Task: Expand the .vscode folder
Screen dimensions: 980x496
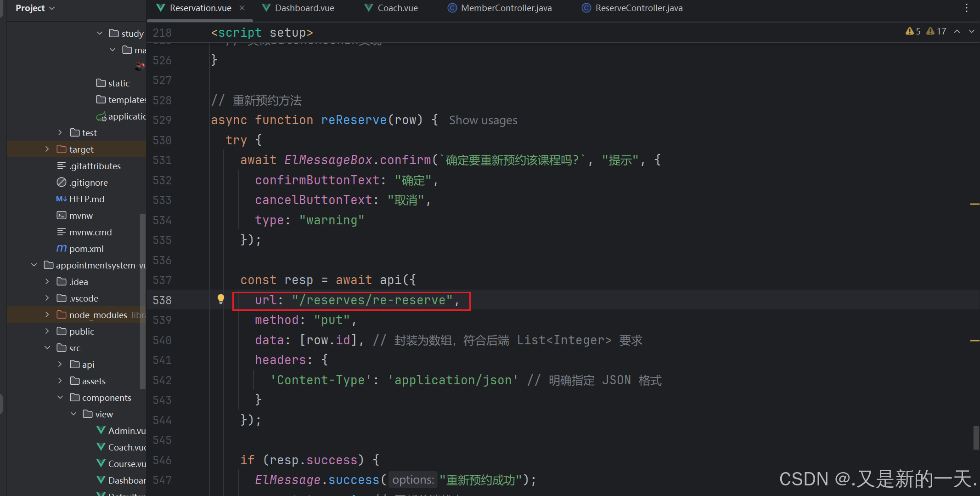Action: pyautogui.click(x=47, y=298)
